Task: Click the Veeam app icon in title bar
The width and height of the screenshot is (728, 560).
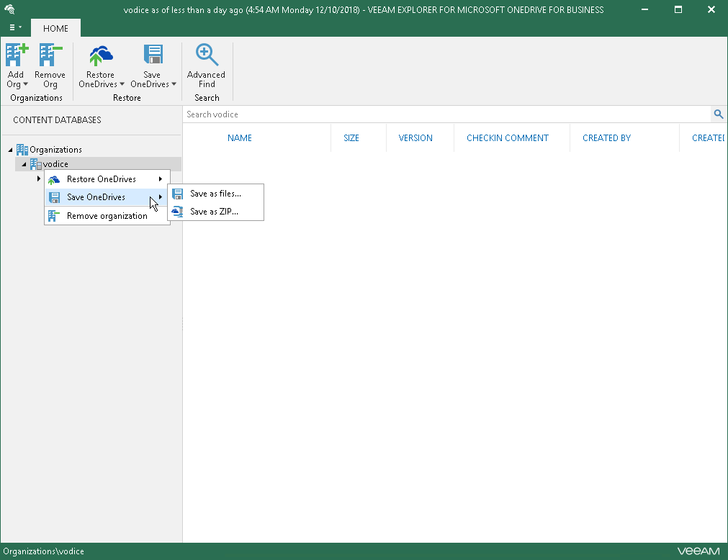Action: (x=9, y=9)
